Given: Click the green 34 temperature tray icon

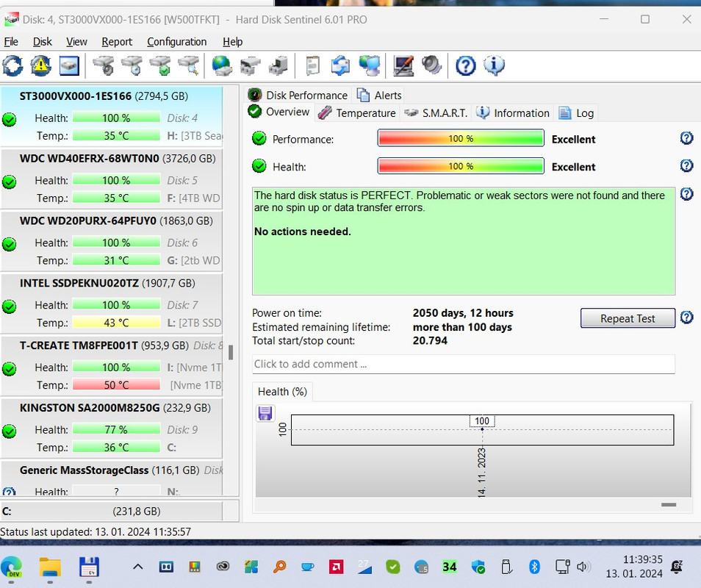Looking at the screenshot, I should 449,567.
